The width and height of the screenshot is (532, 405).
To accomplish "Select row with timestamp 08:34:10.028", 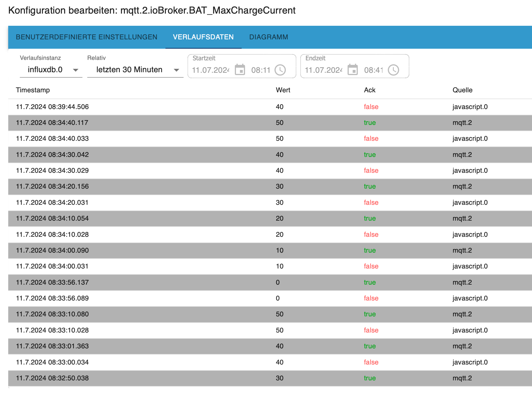I will click(270, 235).
